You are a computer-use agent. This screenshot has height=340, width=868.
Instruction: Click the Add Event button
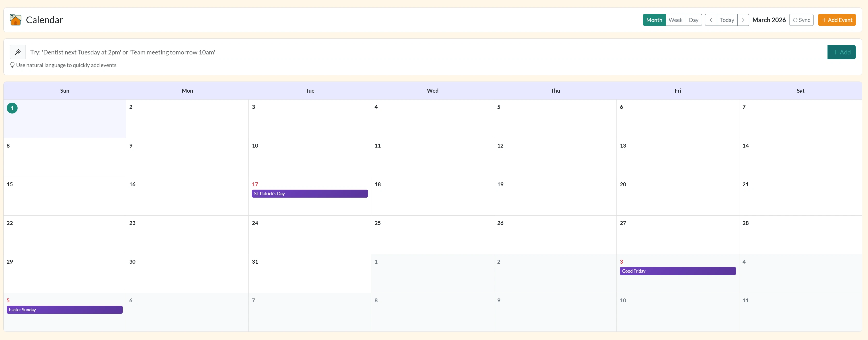(x=837, y=20)
